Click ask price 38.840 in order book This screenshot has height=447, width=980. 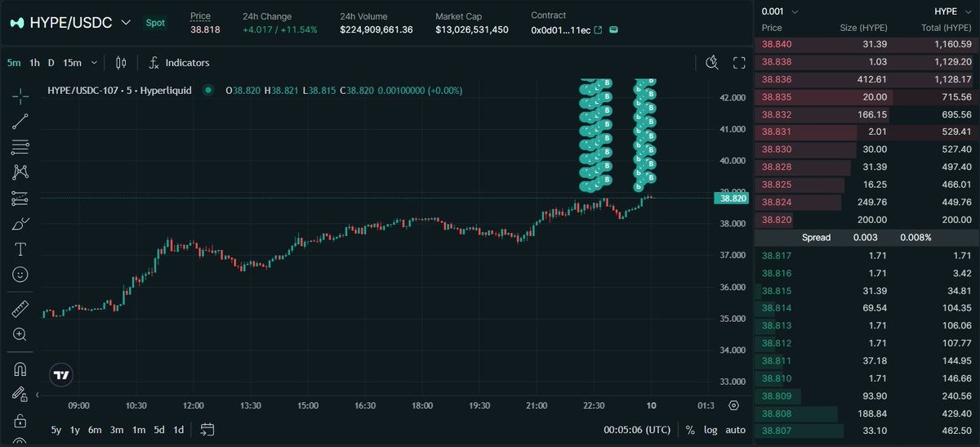tap(777, 43)
